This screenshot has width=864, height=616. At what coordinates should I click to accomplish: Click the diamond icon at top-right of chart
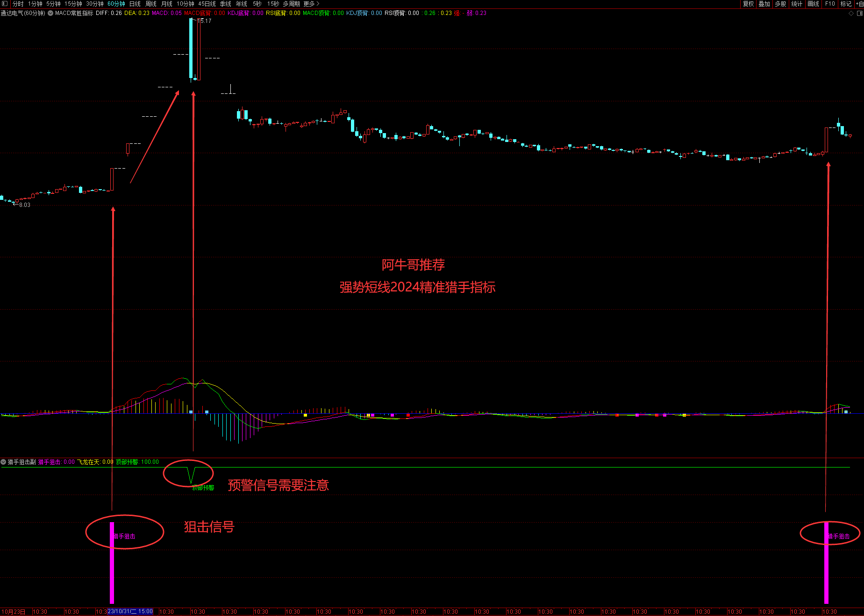point(851,13)
